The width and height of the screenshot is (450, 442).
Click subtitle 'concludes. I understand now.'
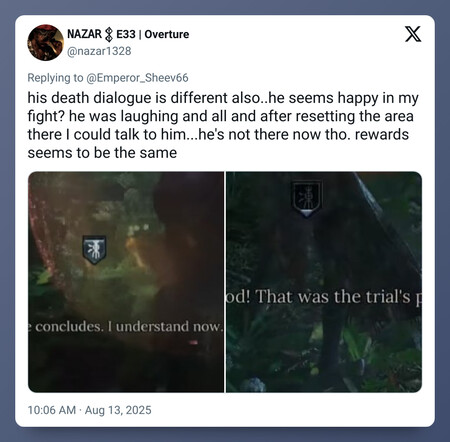(x=129, y=327)
